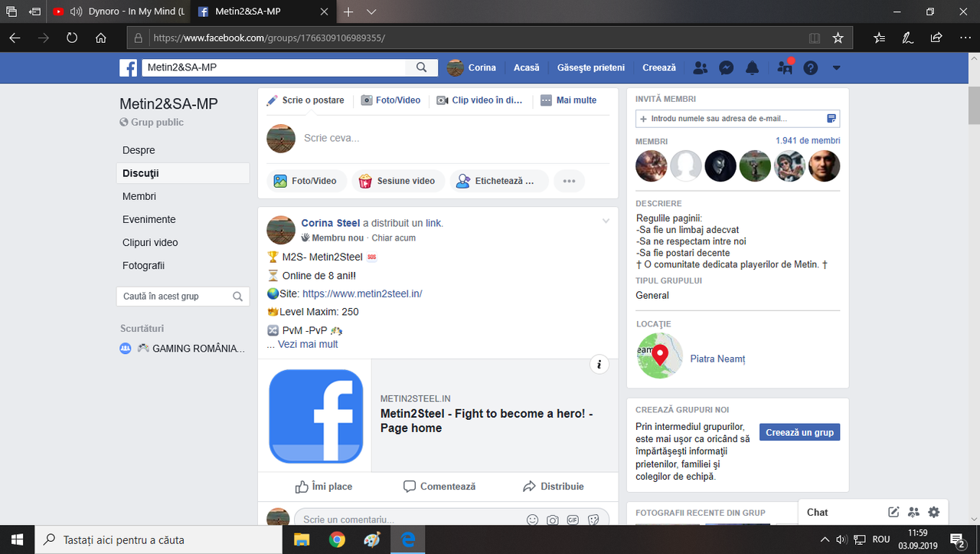
Task: Show tab previews chevron
Action: 371,11
